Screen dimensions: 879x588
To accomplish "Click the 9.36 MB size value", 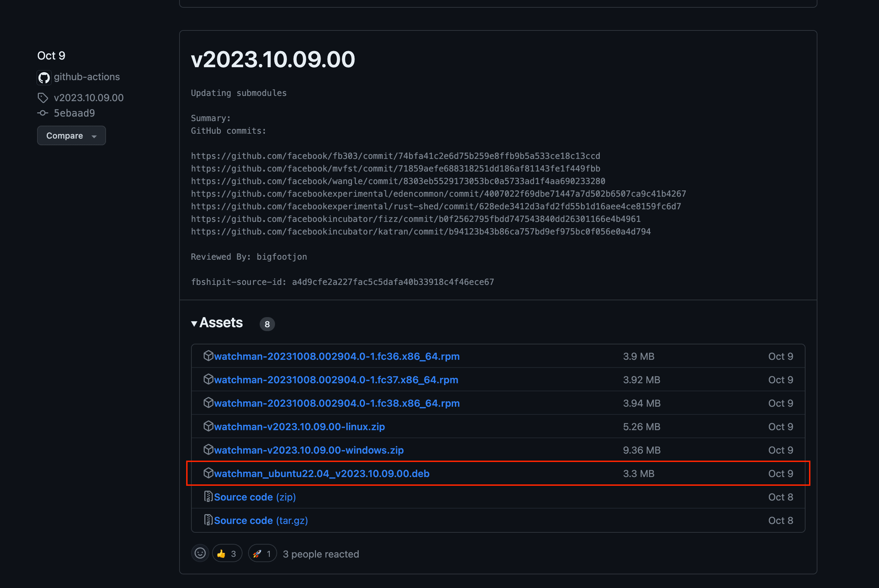I will pos(641,450).
